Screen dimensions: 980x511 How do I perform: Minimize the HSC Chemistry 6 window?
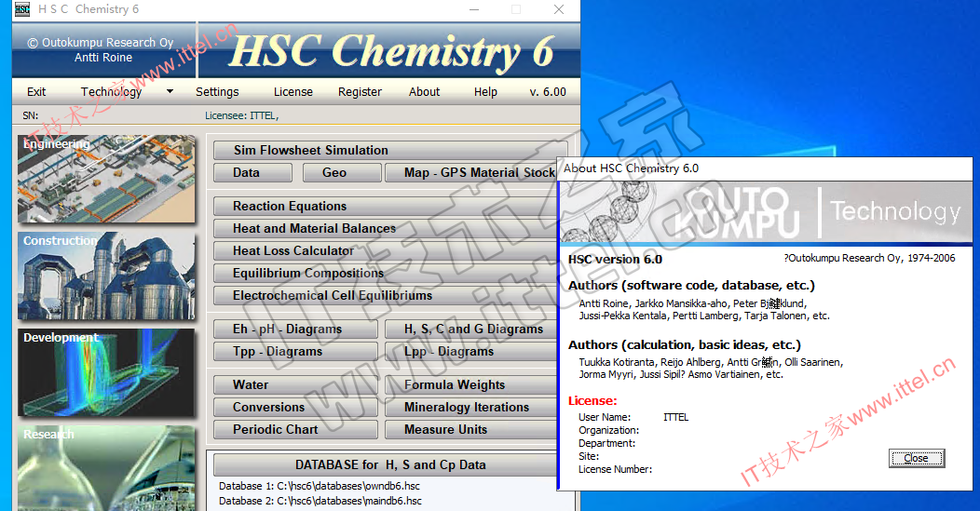tap(474, 9)
